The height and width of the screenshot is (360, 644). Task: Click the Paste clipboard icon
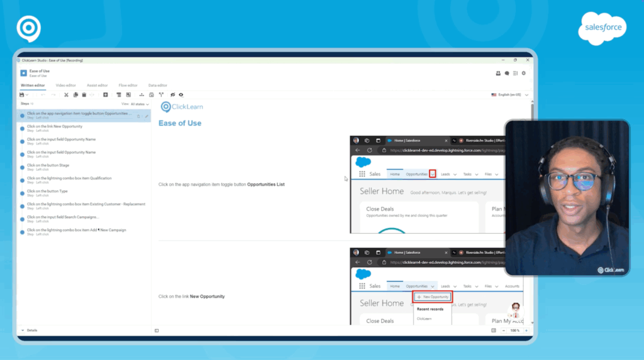[84, 95]
